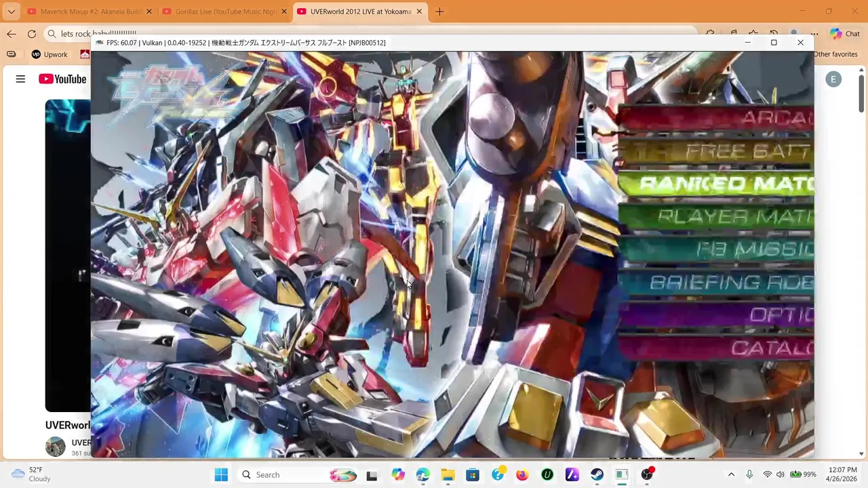Open the clock showing 12:07 PM
Viewport: 868px width, 488px height.
tap(842, 474)
